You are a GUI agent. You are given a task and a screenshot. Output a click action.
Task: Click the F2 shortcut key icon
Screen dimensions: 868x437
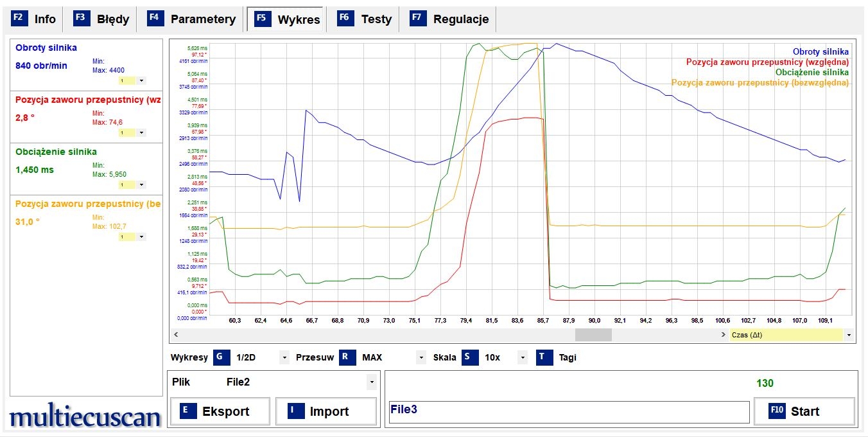click(x=18, y=18)
